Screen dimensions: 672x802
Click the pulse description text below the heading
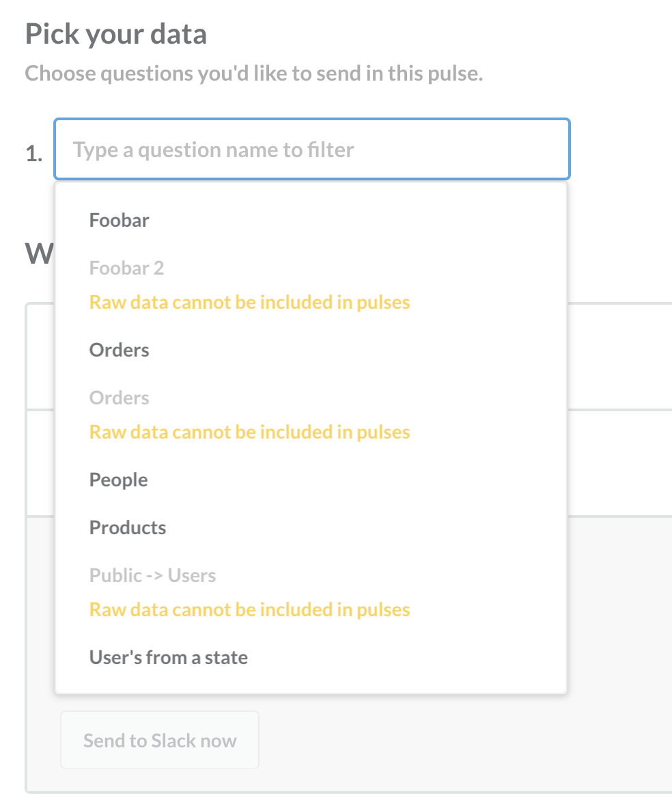[x=253, y=72]
